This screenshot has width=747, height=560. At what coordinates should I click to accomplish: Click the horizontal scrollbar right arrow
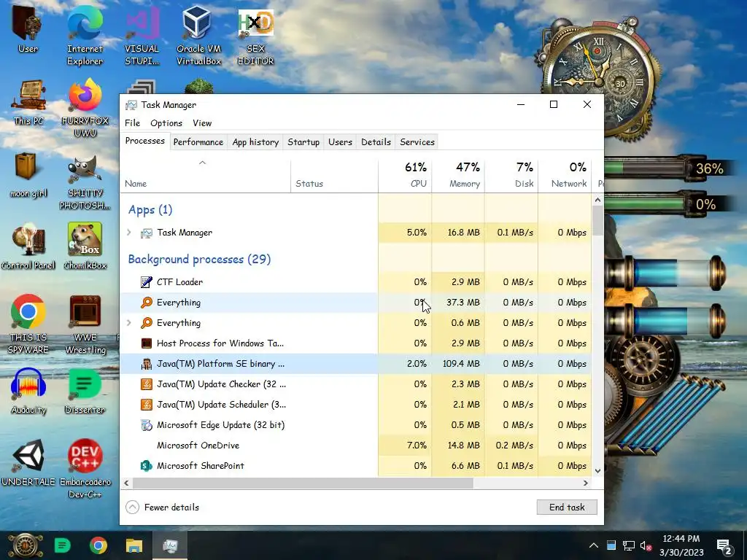586,483
